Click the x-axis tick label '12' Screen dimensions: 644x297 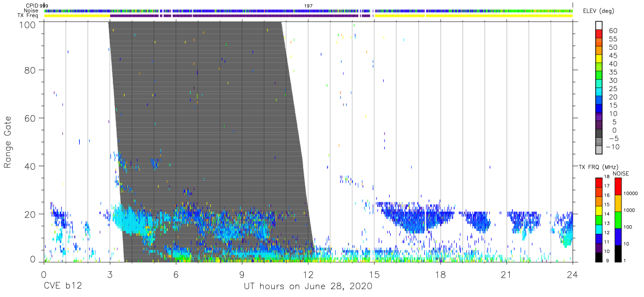[x=308, y=274]
